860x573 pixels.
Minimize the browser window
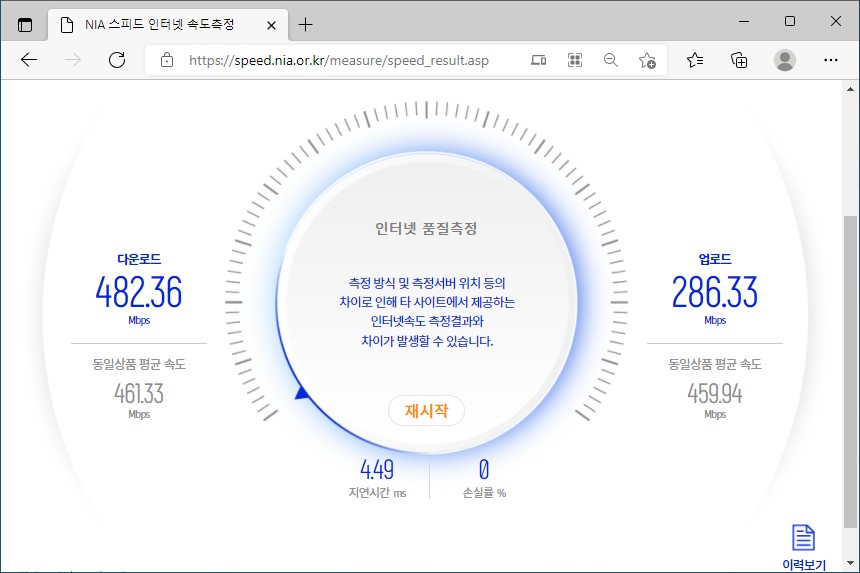coord(744,21)
